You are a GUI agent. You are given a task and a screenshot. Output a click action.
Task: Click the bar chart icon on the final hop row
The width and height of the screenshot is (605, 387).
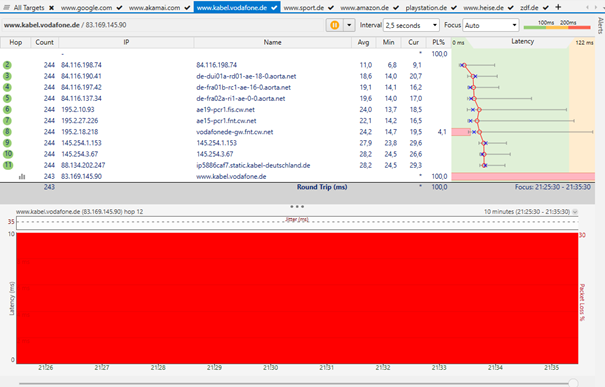[22, 176]
